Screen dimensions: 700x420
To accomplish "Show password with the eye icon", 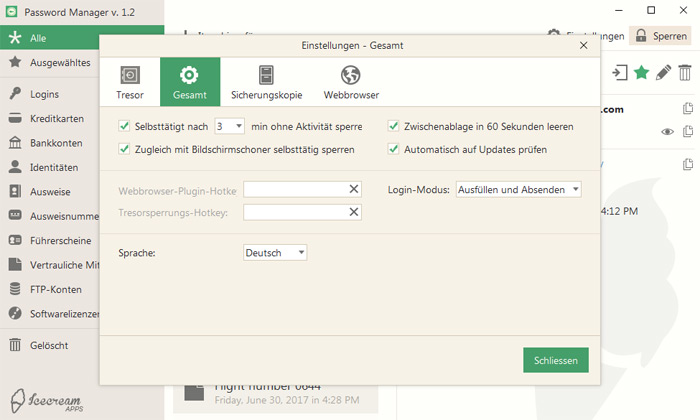I will (667, 132).
